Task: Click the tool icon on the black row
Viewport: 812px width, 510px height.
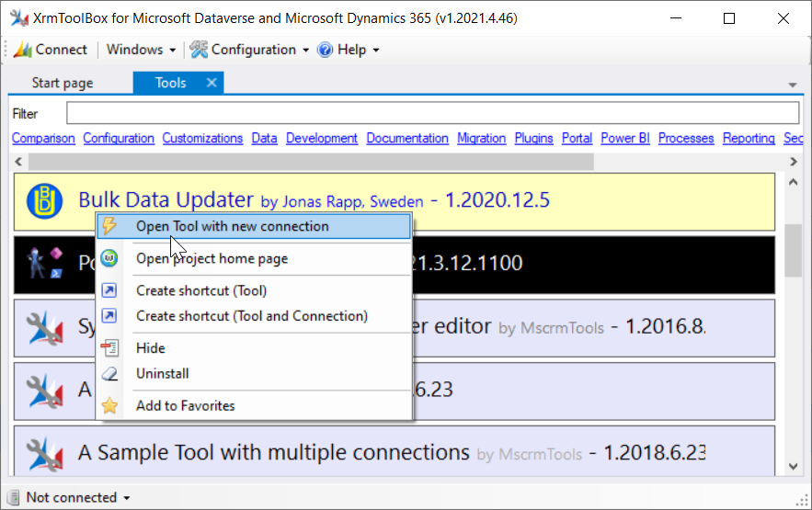Action: (x=46, y=264)
